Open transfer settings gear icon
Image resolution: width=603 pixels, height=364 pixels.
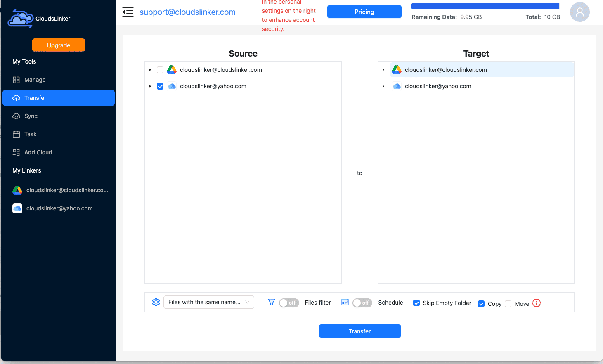pos(156,302)
